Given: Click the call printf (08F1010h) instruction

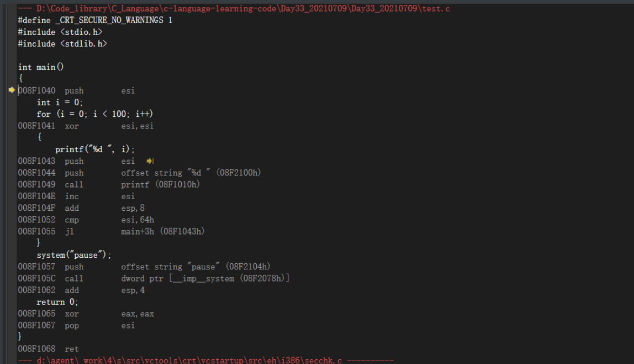Looking at the screenshot, I should click(109, 184).
